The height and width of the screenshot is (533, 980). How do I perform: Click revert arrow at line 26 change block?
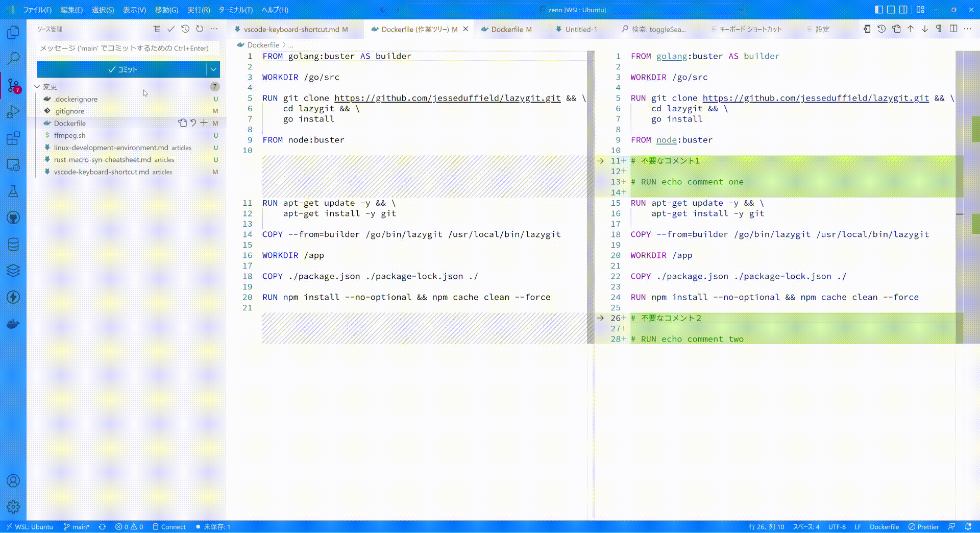coord(601,318)
